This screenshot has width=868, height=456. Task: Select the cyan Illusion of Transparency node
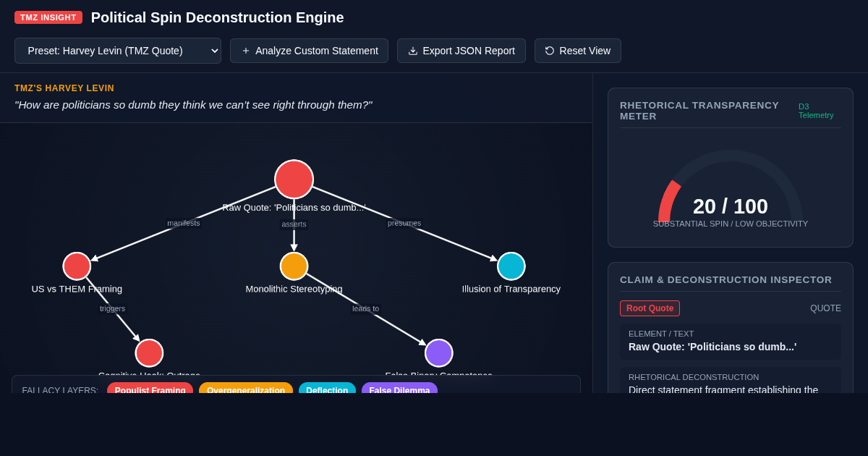click(511, 266)
